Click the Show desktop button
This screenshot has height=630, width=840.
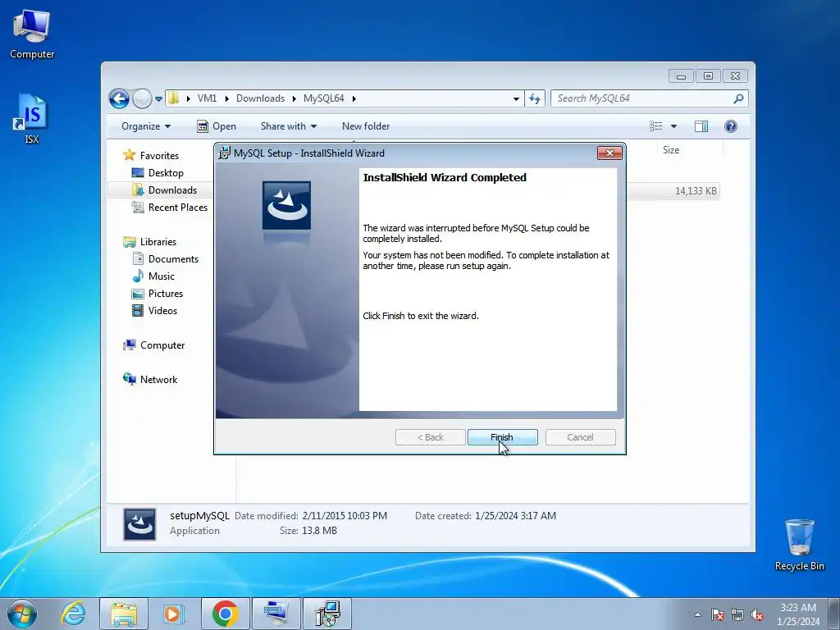[834, 614]
